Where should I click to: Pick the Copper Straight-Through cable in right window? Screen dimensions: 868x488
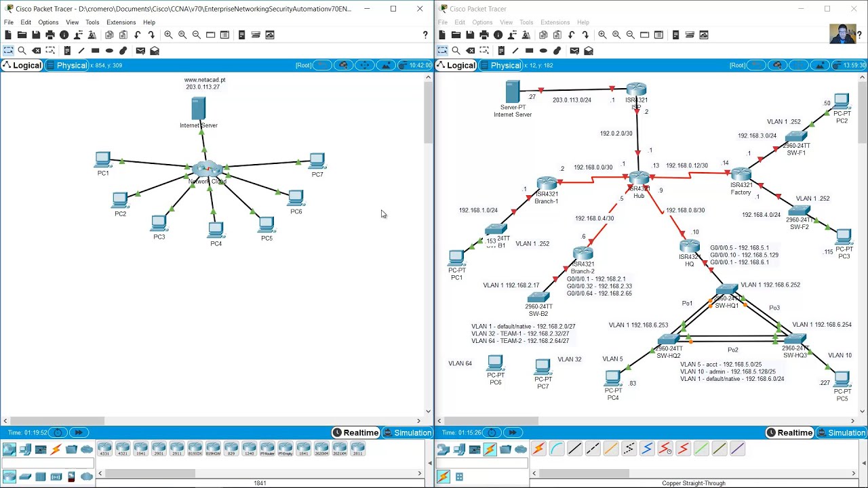pyautogui.click(x=575, y=449)
